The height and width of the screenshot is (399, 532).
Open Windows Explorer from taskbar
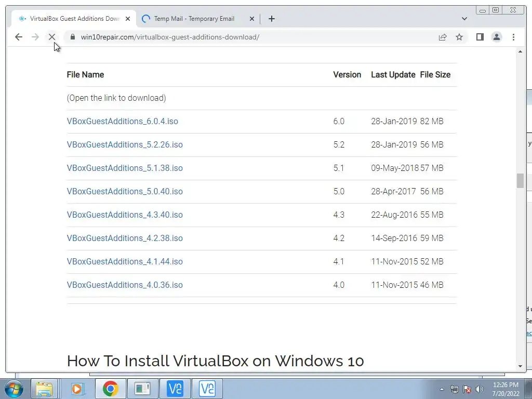(45, 389)
